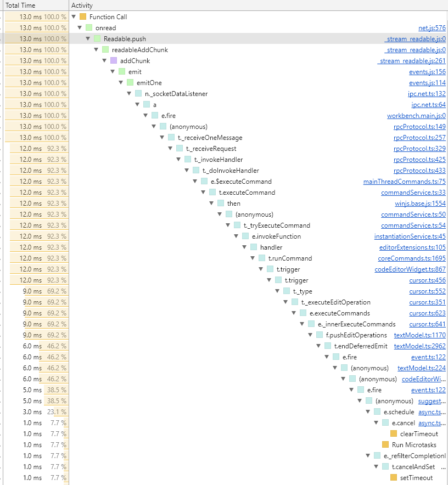The image size is (448, 485).
Task: Collapse the handler node arrow
Action: [x=244, y=247]
